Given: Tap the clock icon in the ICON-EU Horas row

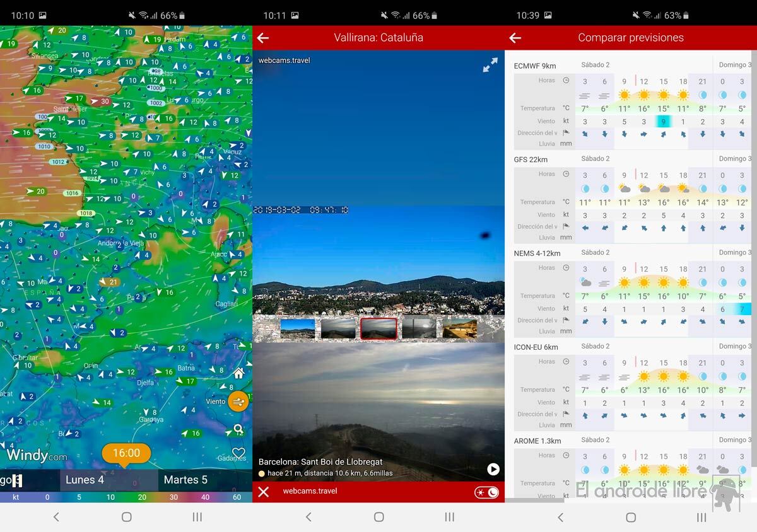Looking at the screenshot, I should pyautogui.click(x=566, y=362).
